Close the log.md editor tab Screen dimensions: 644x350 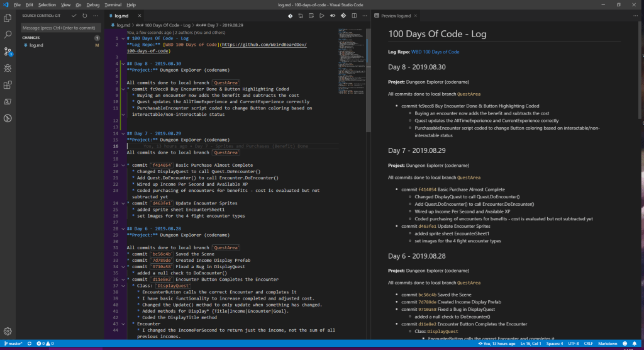point(139,16)
